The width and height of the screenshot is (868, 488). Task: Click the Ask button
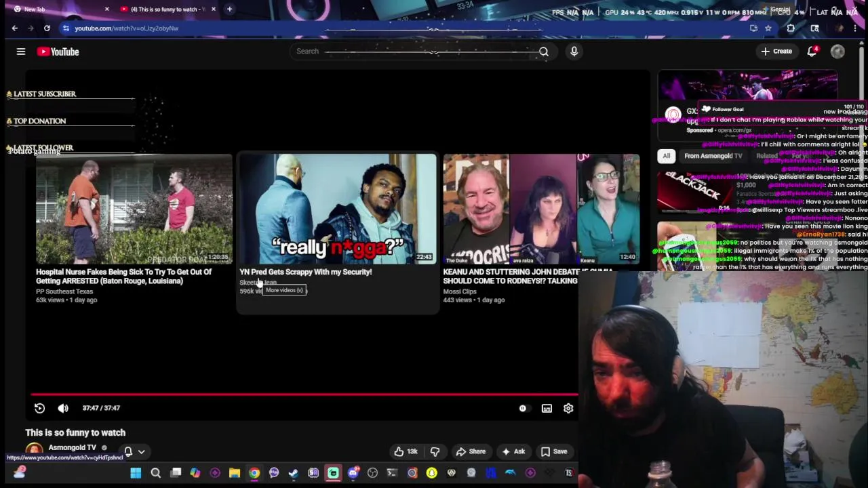513,451
